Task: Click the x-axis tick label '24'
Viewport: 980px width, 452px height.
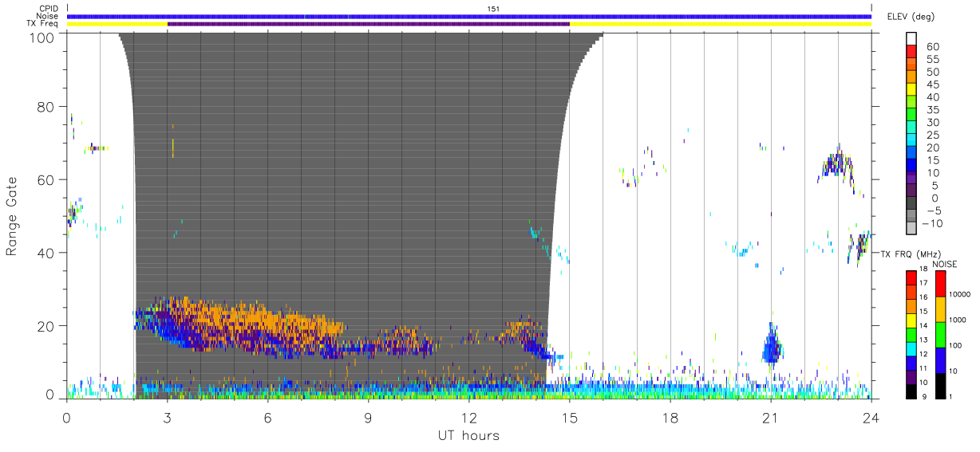Action: [x=871, y=418]
